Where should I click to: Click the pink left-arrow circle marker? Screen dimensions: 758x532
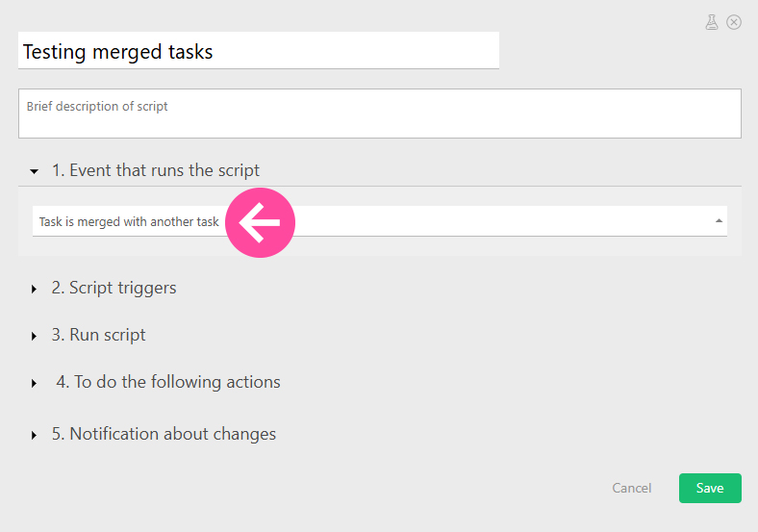(x=260, y=223)
